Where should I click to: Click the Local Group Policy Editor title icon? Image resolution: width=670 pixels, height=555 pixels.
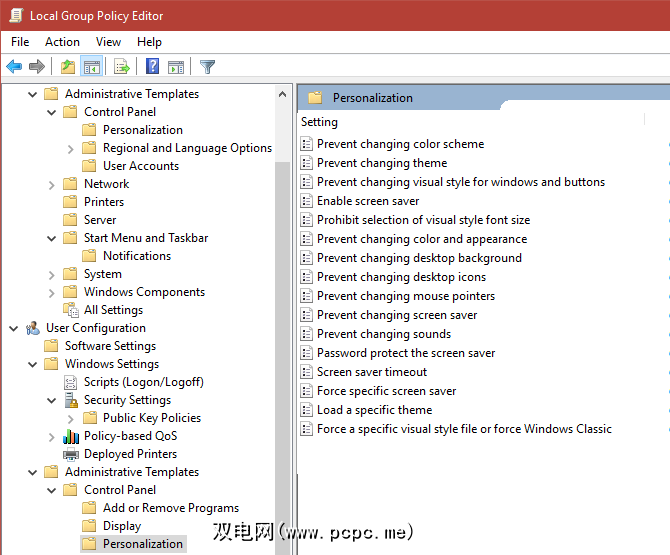16,15
